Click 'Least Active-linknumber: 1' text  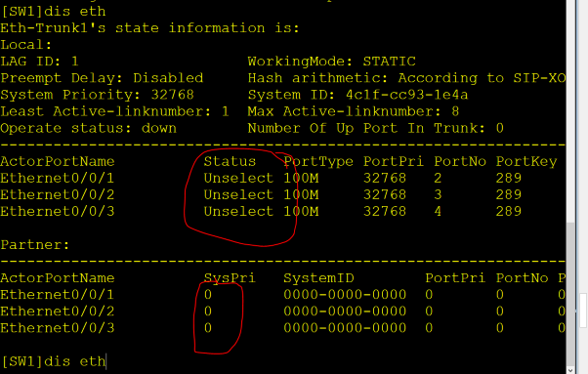click(x=114, y=111)
